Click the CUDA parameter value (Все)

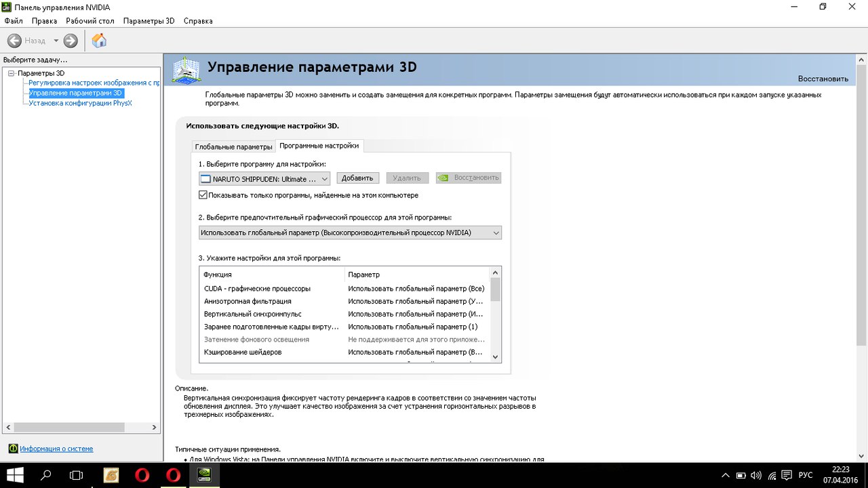pos(416,288)
